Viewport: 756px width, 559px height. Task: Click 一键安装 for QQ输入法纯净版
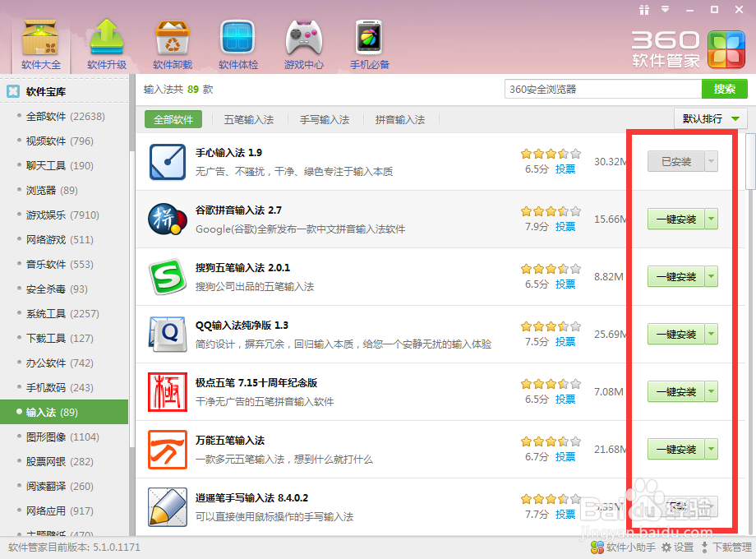click(x=676, y=334)
